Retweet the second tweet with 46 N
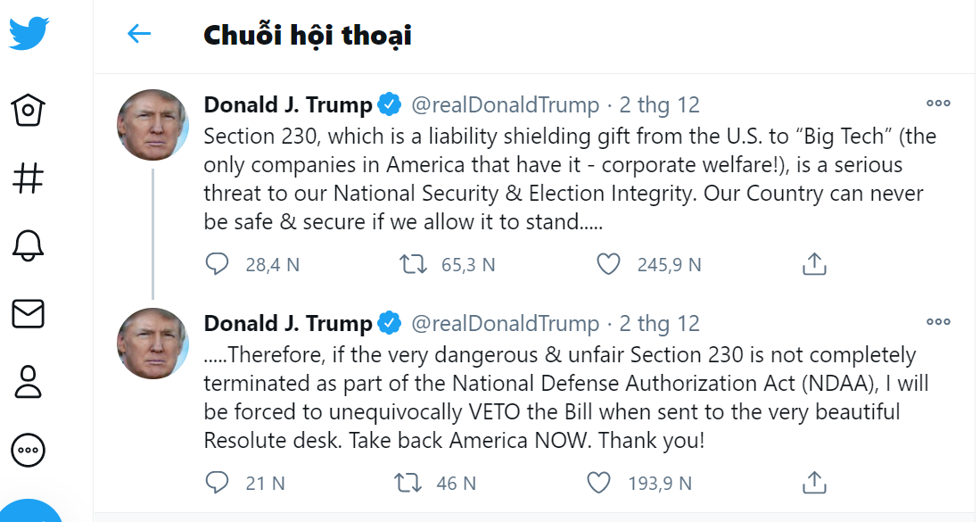This screenshot has width=980, height=522. pos(408,483)
